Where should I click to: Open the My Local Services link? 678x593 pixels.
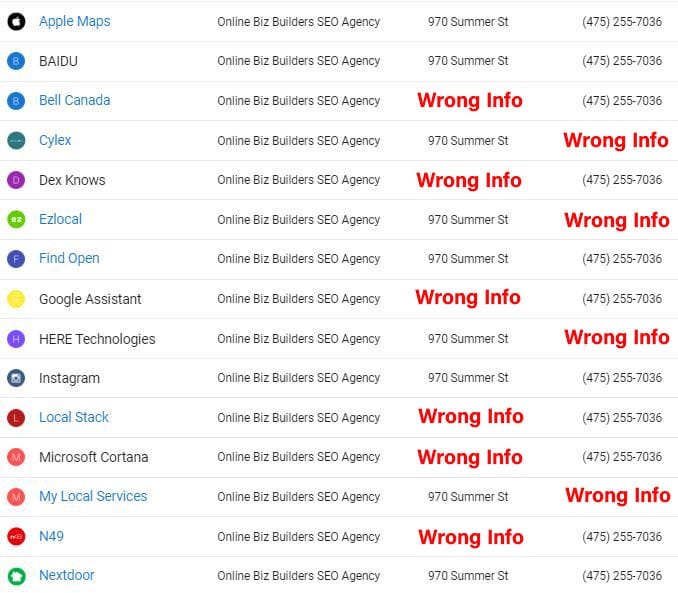[x=93, y=496]
